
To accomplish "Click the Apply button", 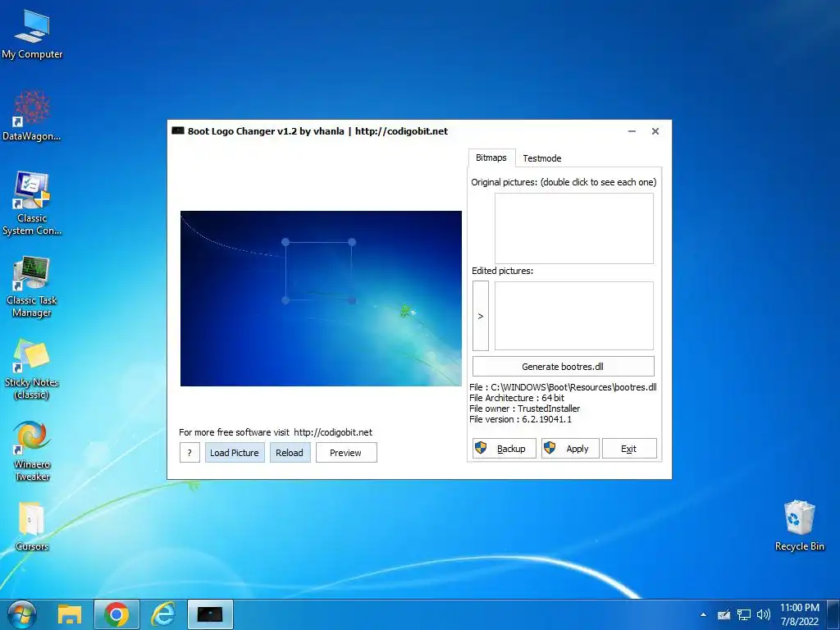I will coord(570,449).
